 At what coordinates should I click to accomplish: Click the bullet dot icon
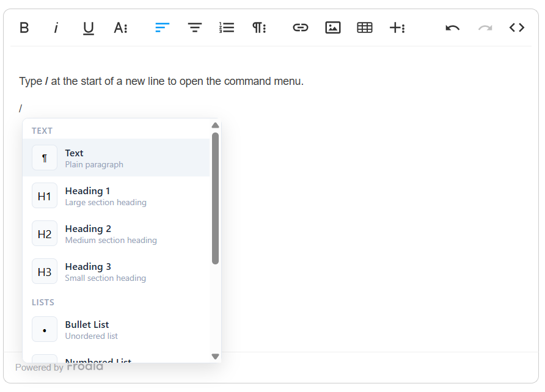coord(45,329)
